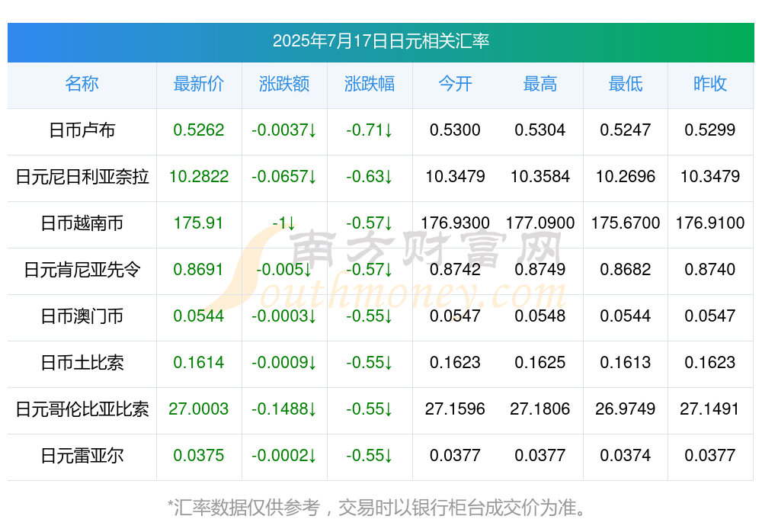This screenshot has height=532, width=762.
Task: Select previous close 176.9100
Action: pyautogui.click(x=710, y=223)
